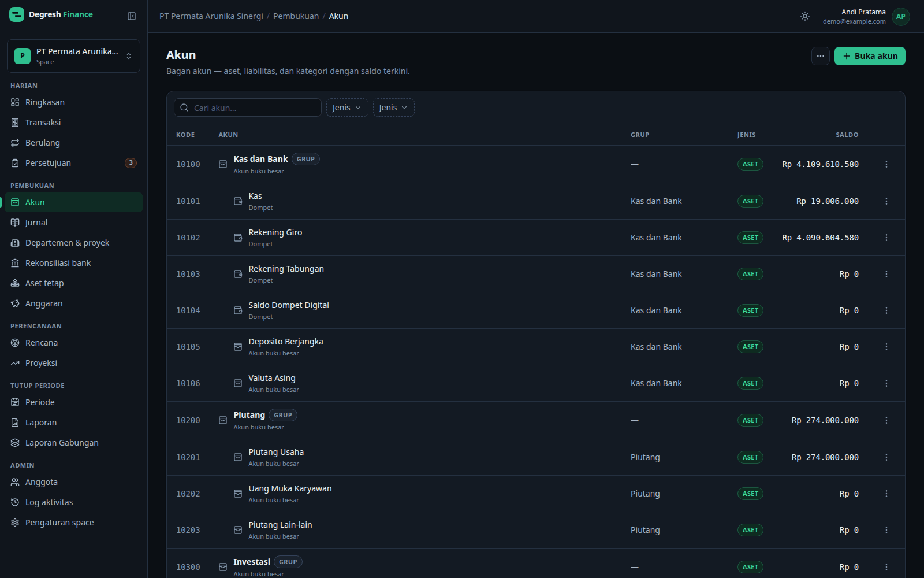Open the more options ellipsis button
This screenshot has height=578, width=924.
pos(821,56)
